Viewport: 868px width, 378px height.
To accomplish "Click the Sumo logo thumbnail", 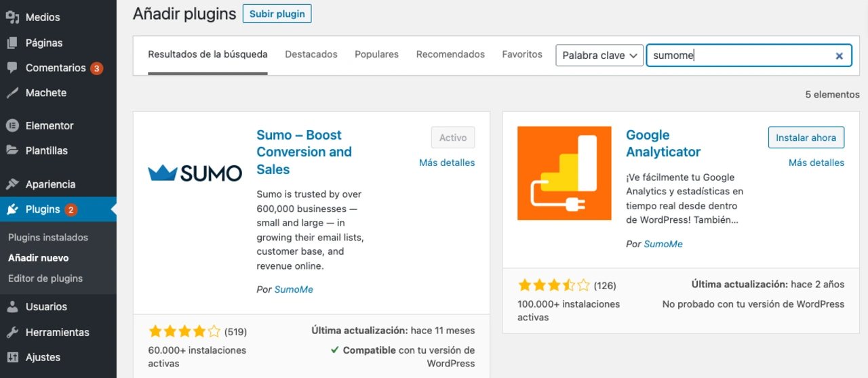I will pos(195,173).
